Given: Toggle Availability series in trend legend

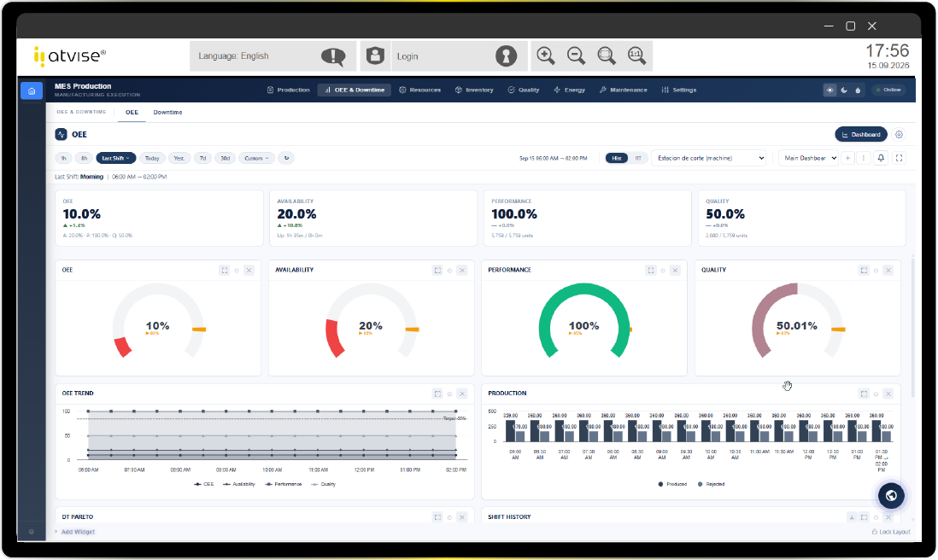Looking at the screenshot, I should (x=238, y=485).
